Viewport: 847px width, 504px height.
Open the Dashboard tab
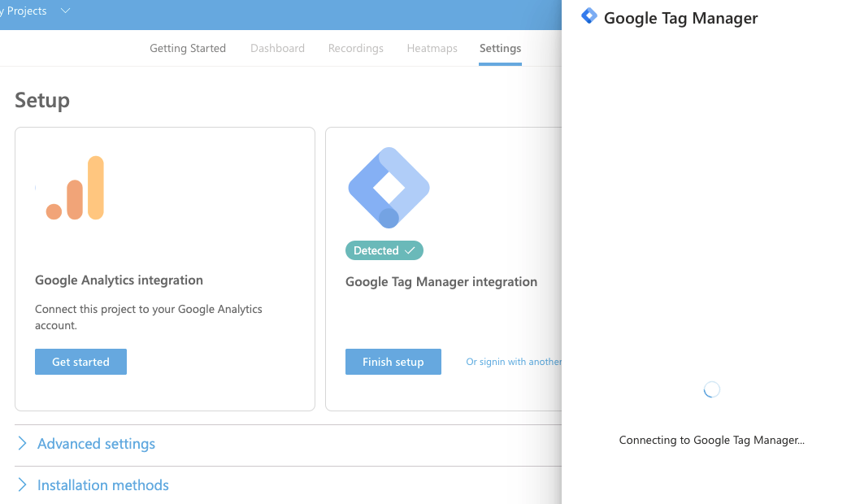[x=277, y=48]
